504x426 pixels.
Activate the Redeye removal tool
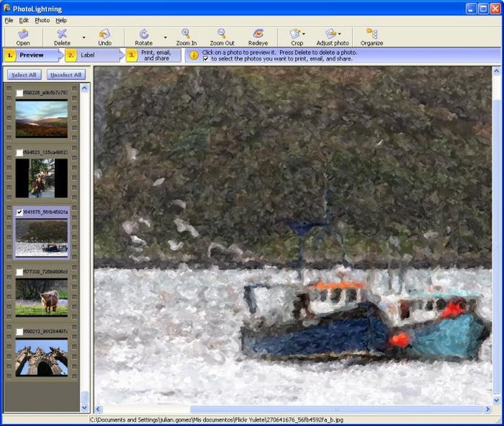[x=258, y=37]
